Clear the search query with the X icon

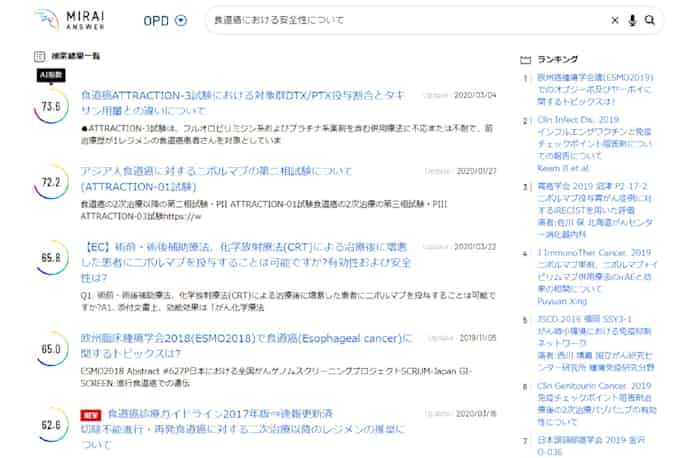click(x=615, y=20)
